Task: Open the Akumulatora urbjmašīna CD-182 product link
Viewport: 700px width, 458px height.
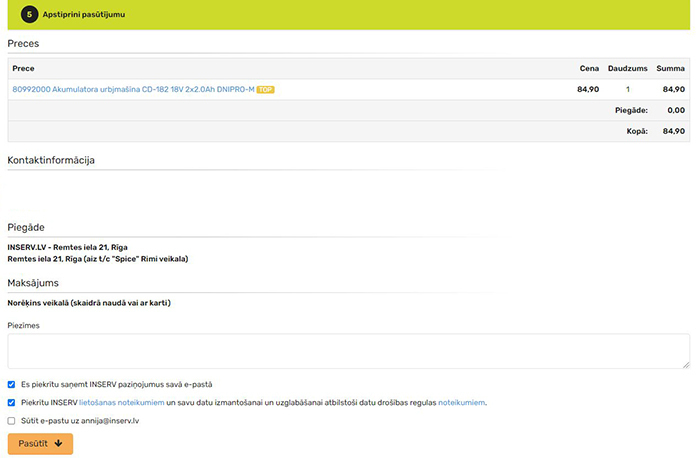Action: click(x=130, y=89)
